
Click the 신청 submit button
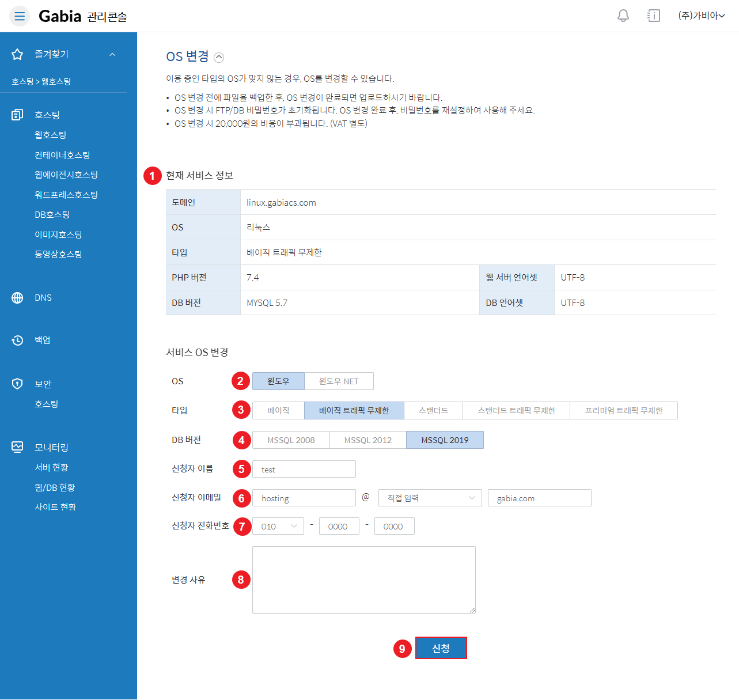pyautogui.click(x=441, y=648)
